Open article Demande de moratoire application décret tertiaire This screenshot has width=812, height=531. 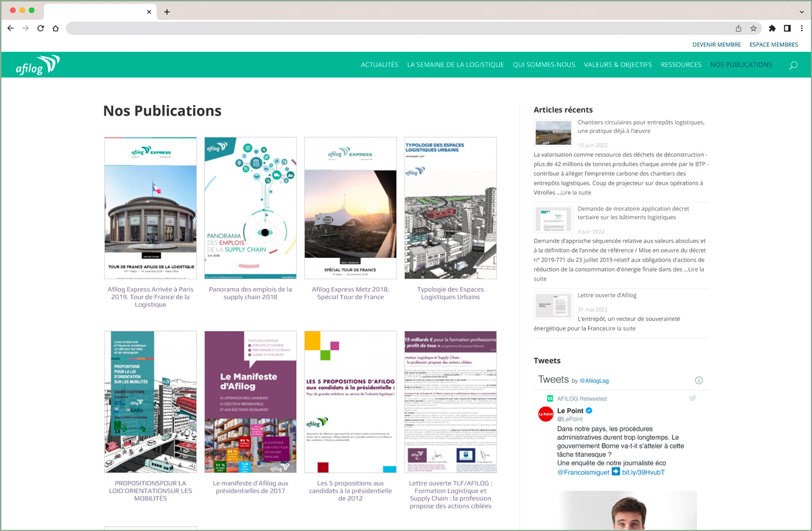point(633,213)
